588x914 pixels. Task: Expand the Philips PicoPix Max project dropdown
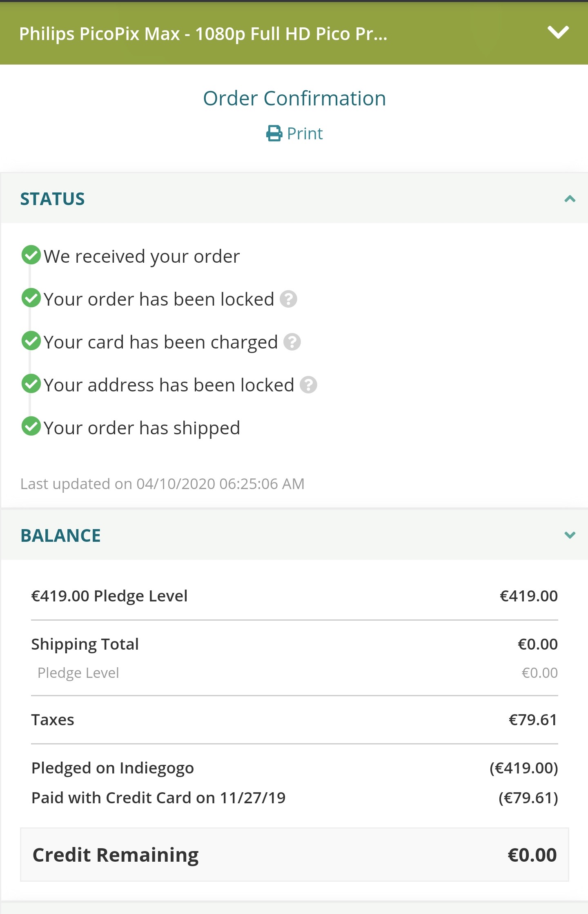point(558,32)
